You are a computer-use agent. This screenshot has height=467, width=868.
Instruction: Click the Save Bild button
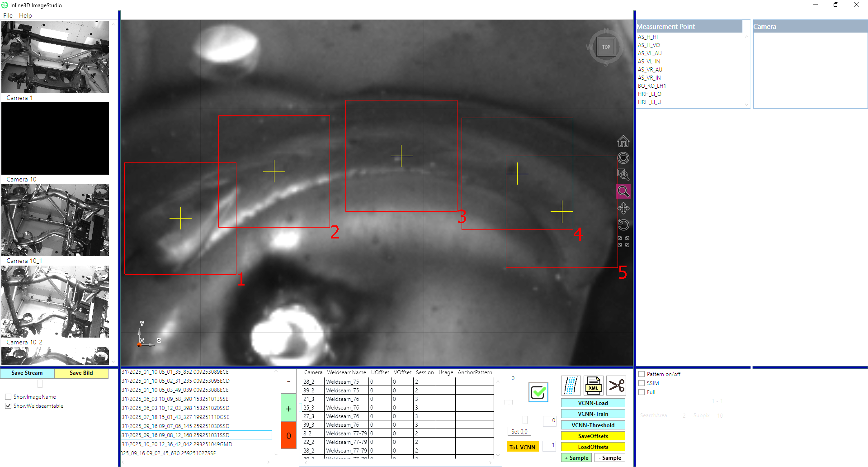81,373
